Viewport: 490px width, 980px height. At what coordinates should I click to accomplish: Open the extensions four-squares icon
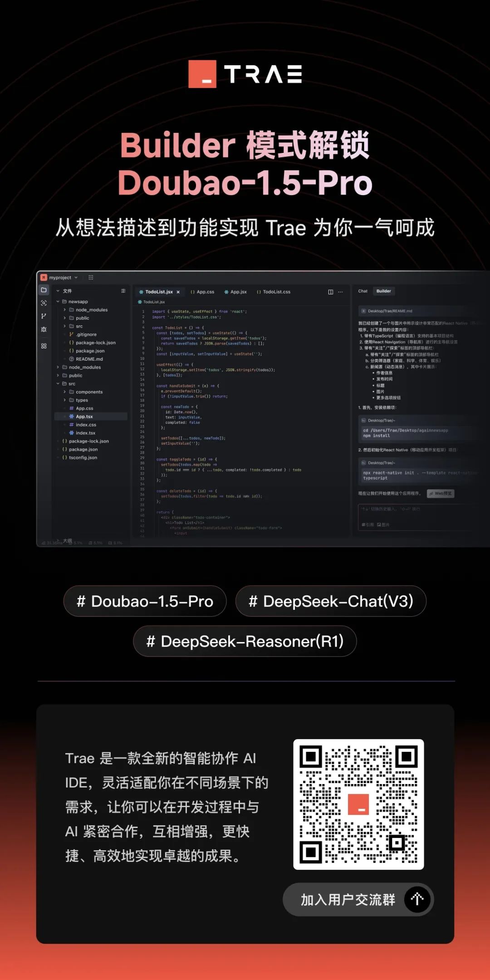pyautogui.click(x=44, y=346)
